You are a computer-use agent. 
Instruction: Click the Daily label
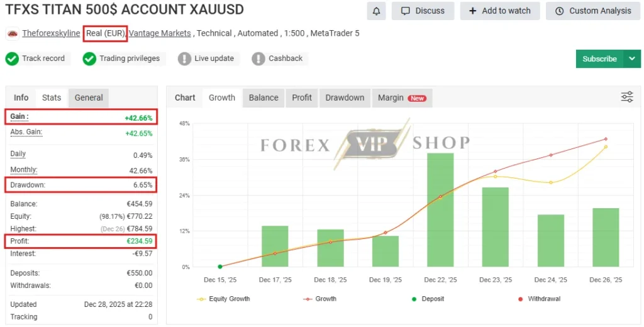pyautogui.click(x=18, y=154)
